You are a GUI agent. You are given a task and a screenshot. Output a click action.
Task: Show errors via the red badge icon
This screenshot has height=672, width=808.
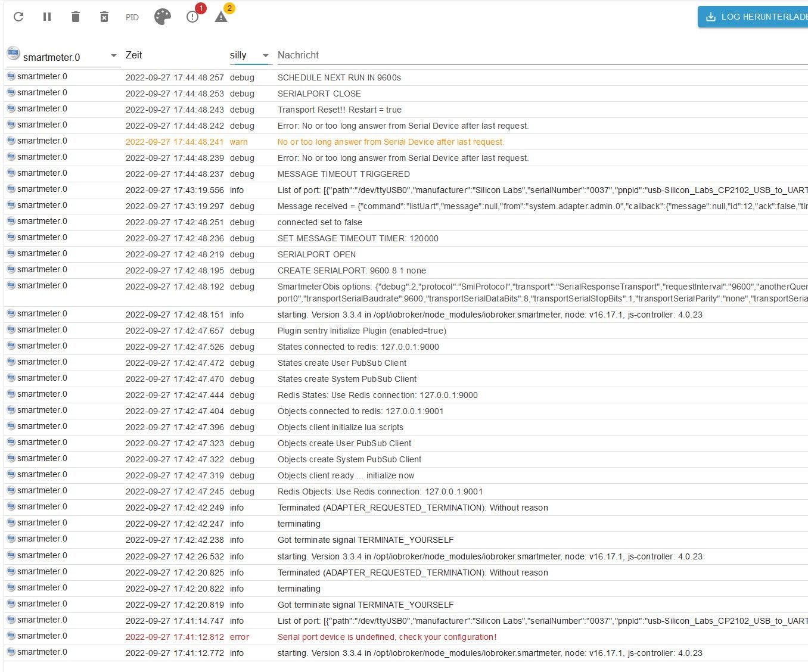[x=192, y=17]
